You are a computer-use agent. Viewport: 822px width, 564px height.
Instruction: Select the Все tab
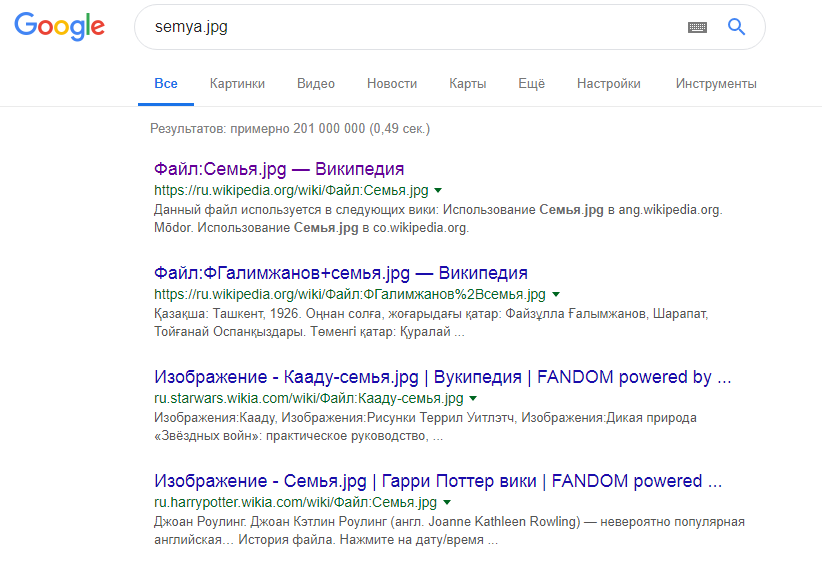(166, 83)
